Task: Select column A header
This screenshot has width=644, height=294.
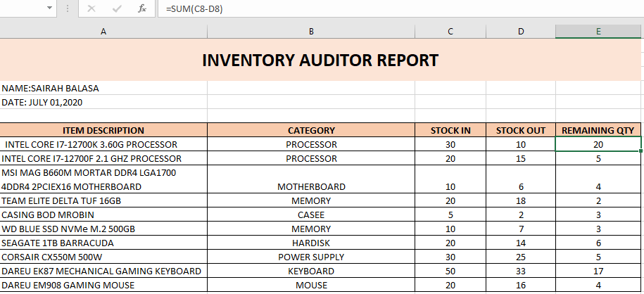Action: point(103,32)
